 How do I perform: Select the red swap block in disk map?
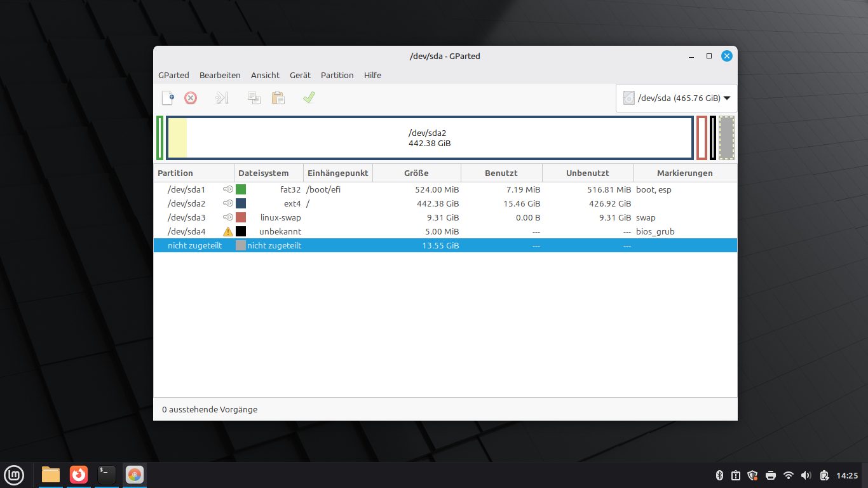pyautogui.click(x=702, y=138)
